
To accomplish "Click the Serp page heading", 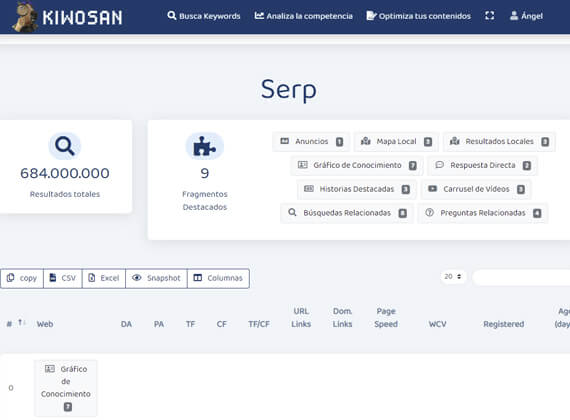I will coord(289,90).
